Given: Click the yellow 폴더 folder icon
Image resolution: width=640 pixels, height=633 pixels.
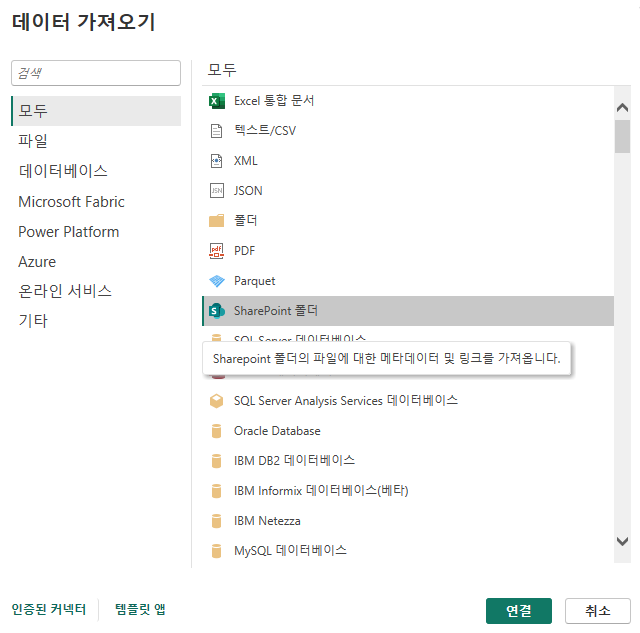Looking at the screenshot, I should coord(216,221).
